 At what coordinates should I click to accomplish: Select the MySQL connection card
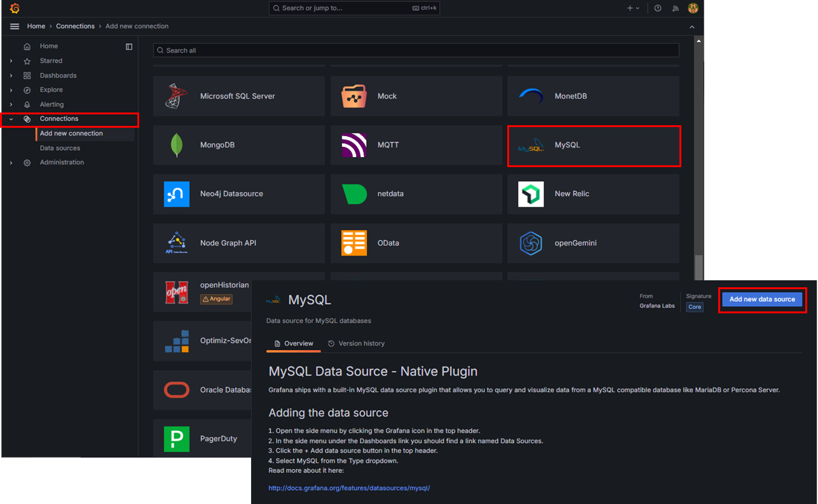click(594, 146)
